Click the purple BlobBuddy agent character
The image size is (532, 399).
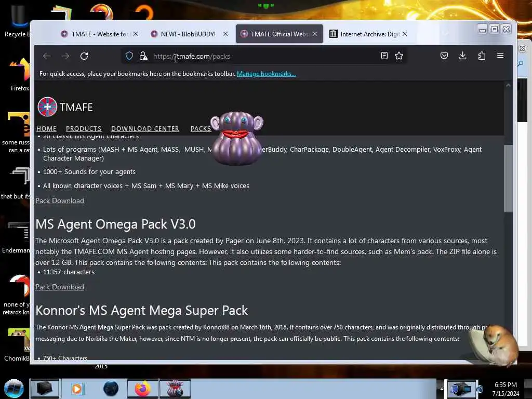236,138
